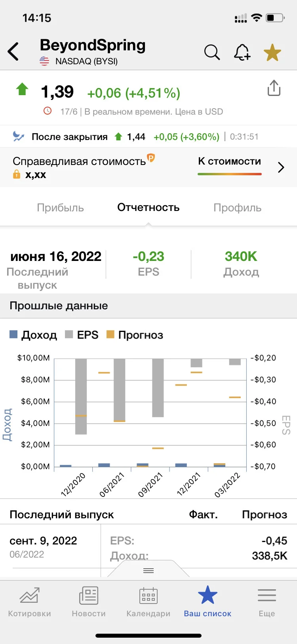297x644 pixels.
Task: Tap the К стоимости gradient bar
Action: (x=230, y=174)
